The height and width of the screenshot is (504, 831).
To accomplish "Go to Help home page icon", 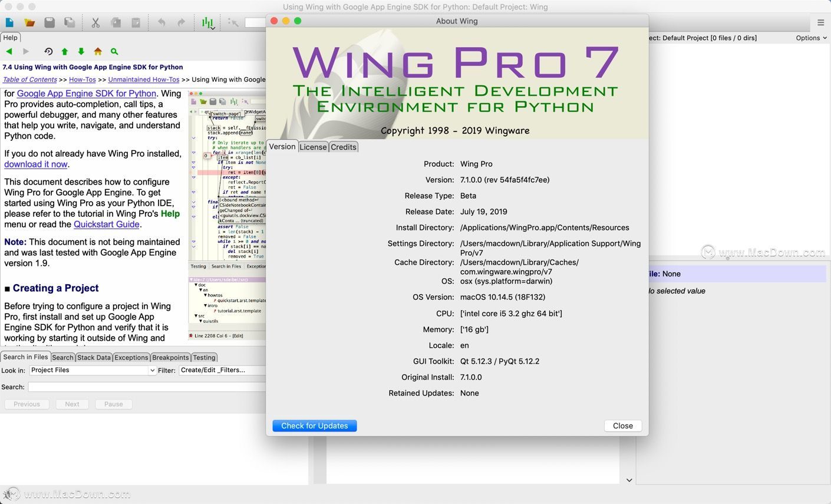I will coord(98,51).
